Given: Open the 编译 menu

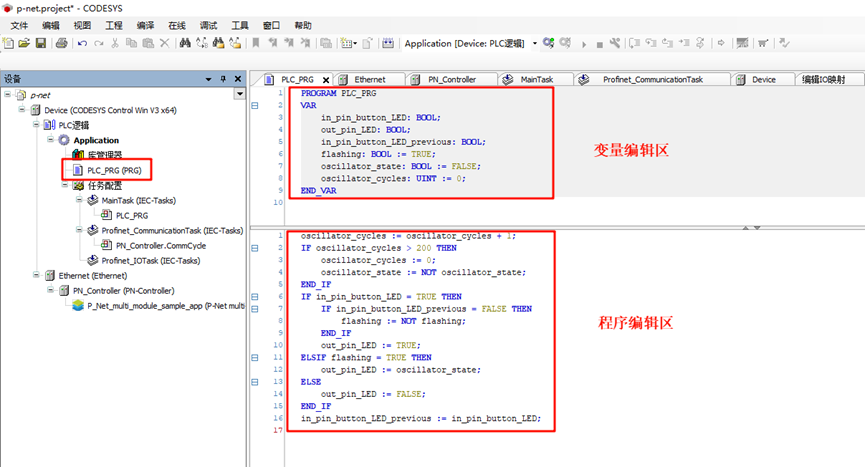Looking at the screenshot, I should click(x=145, y=24).
